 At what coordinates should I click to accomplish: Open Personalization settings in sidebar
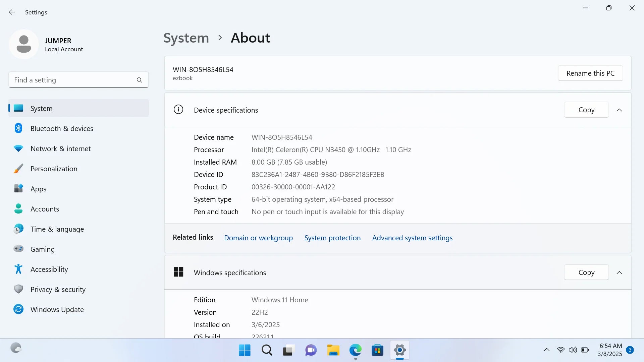pyautogui.click(x=54, y=169)
